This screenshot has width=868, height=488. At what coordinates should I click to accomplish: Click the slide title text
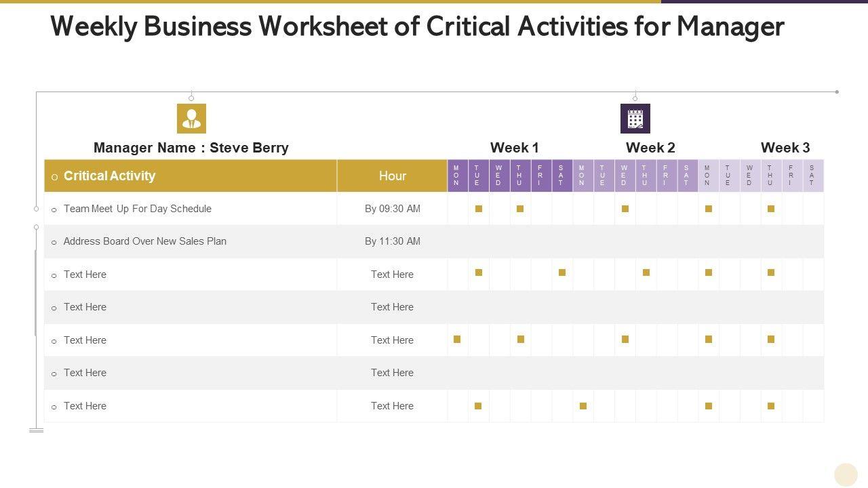click(x=417, y=27)
